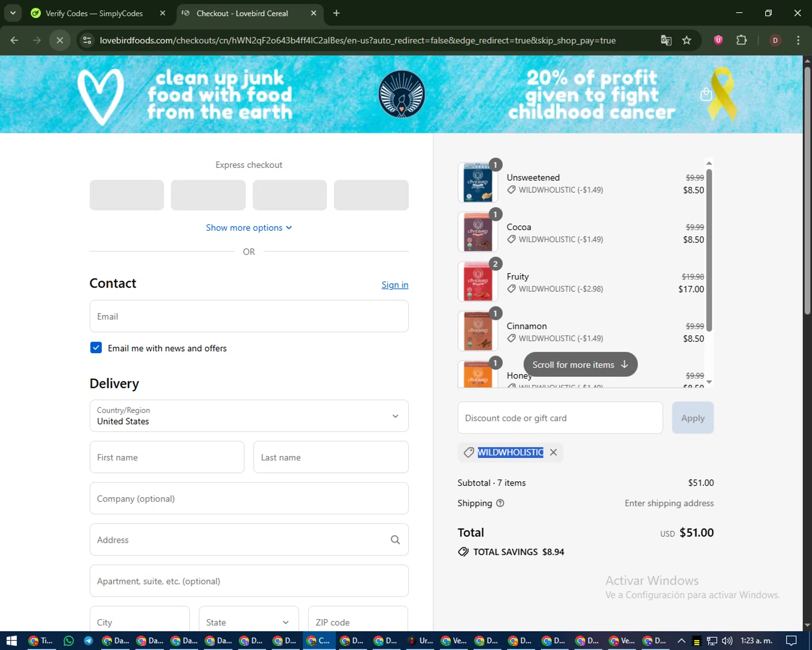Image resolution: width=812 pixels, height=650 pixels.
Task: Open the Chrome three-dot menu
Action: pyautogui.click(x=798, y=40)
